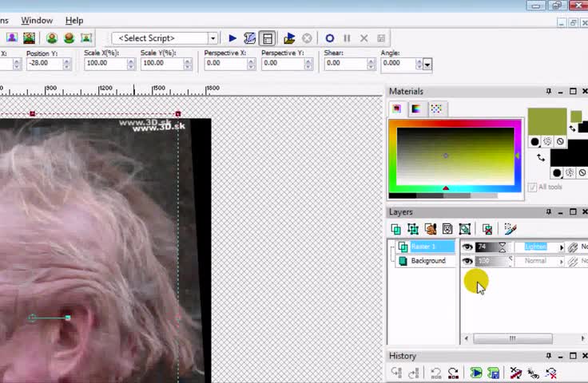
Task: Pin the Layers palette
Action: pos(549,212)
